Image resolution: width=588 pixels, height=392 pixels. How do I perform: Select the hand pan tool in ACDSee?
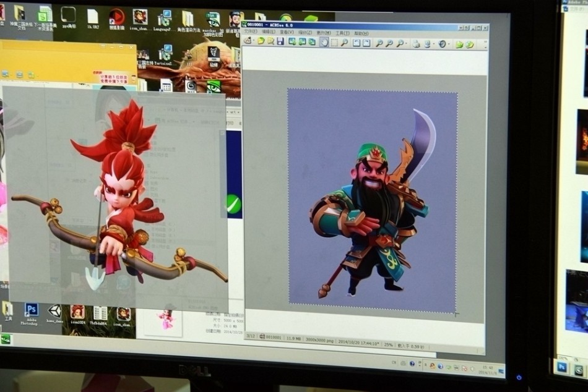click(324, 42)
